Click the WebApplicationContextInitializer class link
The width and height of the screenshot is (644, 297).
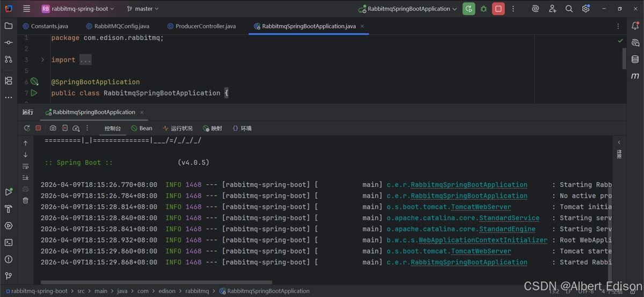point(483,240)
